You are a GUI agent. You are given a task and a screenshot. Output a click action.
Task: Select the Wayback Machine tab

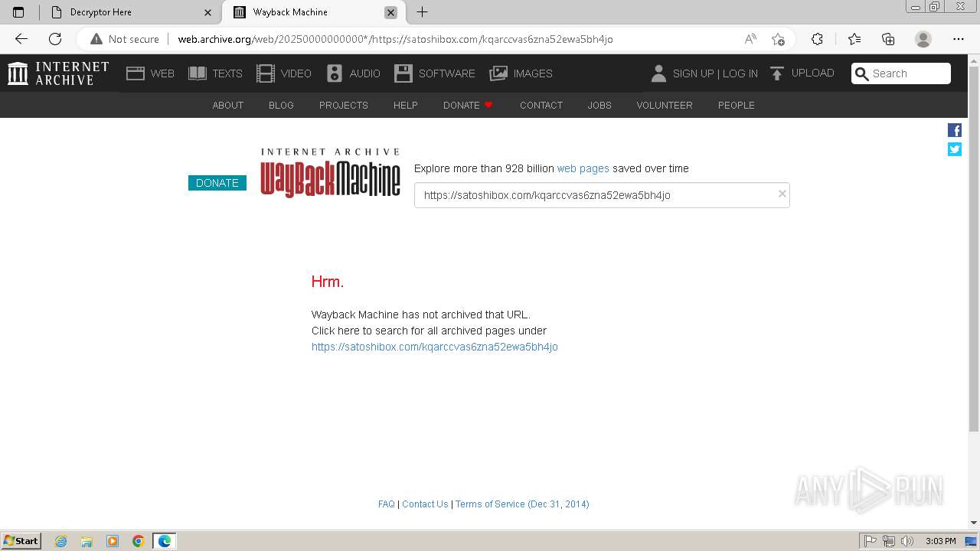click(315, 12)
